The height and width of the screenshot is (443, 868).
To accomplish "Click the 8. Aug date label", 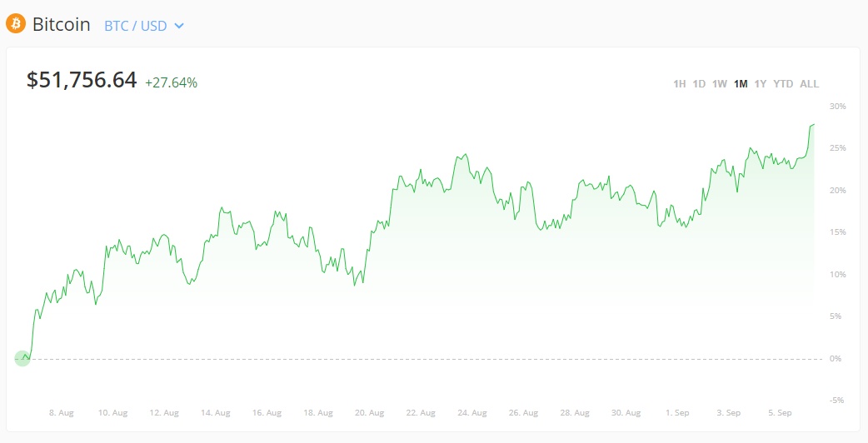I will [x=62, y=412].
